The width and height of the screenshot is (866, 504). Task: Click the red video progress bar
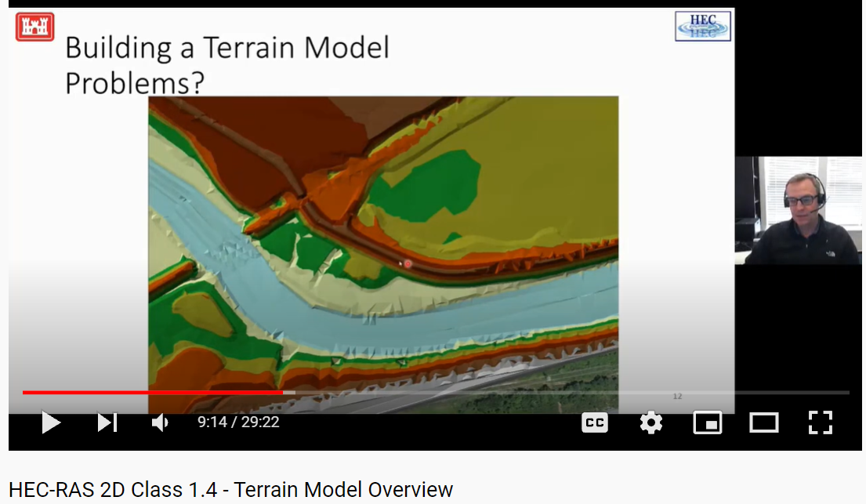click(153, 393)
